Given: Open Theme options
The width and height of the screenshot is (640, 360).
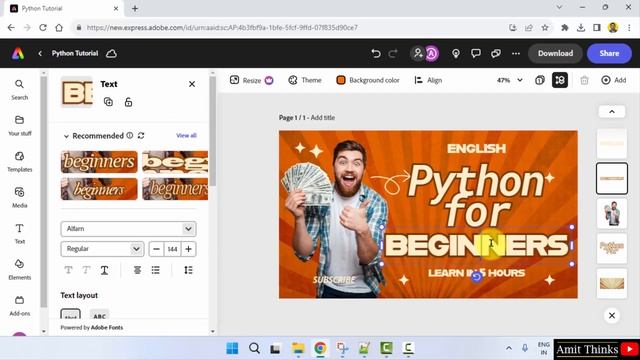Looking at the screenshot, I should (305, 80).
